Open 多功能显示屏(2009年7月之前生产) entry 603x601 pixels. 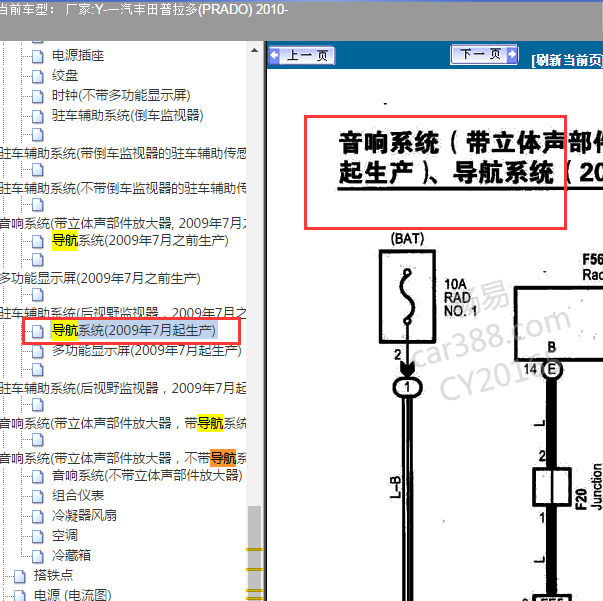(100, 278)
